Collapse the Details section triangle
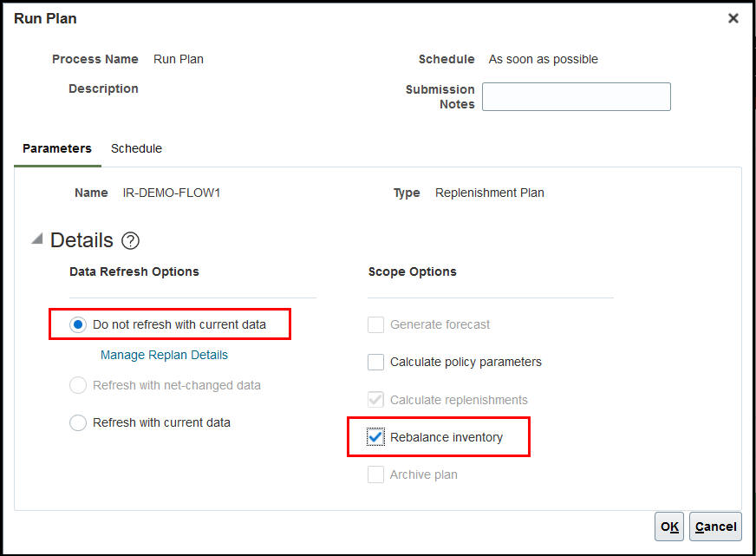 [37, 239]
